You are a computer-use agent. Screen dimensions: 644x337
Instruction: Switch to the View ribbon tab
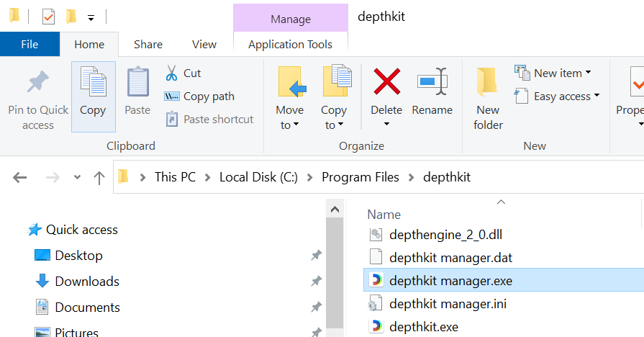204,44
